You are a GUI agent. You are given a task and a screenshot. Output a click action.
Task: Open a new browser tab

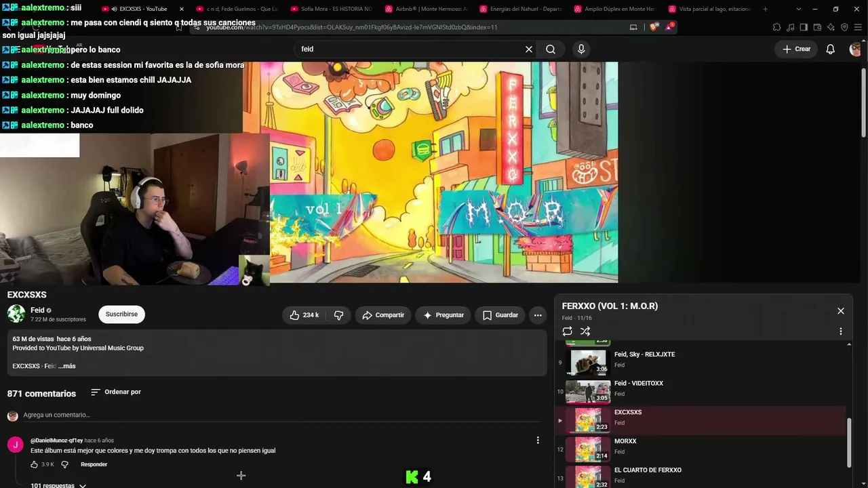tap(766, 9)
